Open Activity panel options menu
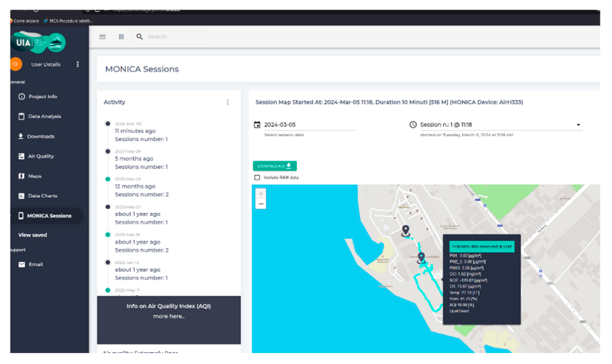 pyautogui.click(x=227, y=102)
